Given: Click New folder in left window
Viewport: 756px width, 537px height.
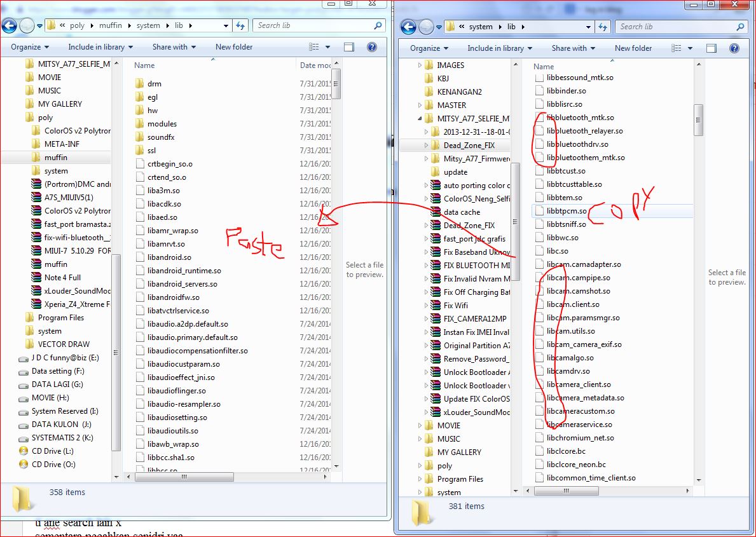Looking at the screenshot, I should (x=234, y=47).
